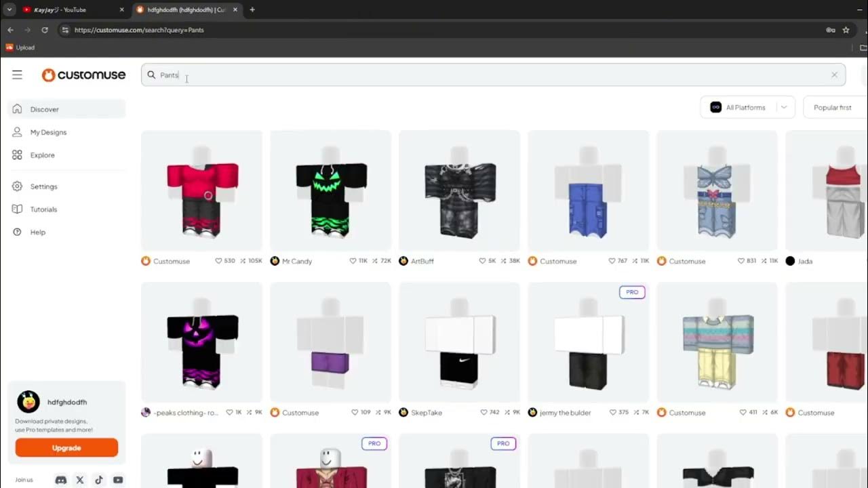
Task: Open the purple pumpkin outfit thumbnail
Action: point(201,342)
